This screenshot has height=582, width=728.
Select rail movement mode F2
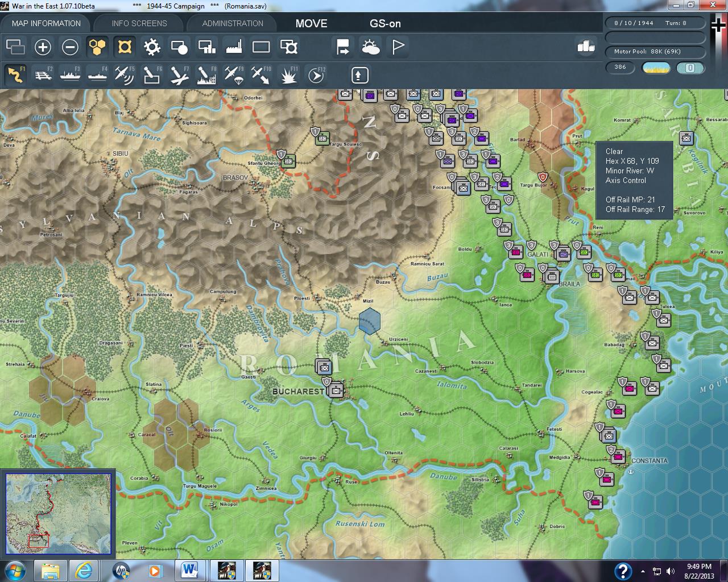pos(43,75)
